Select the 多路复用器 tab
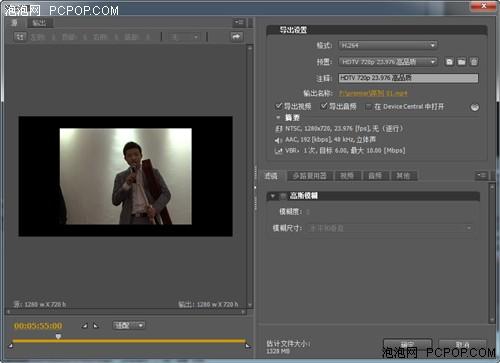The width and height of the screenshot is (500, 363). [310, 176]
